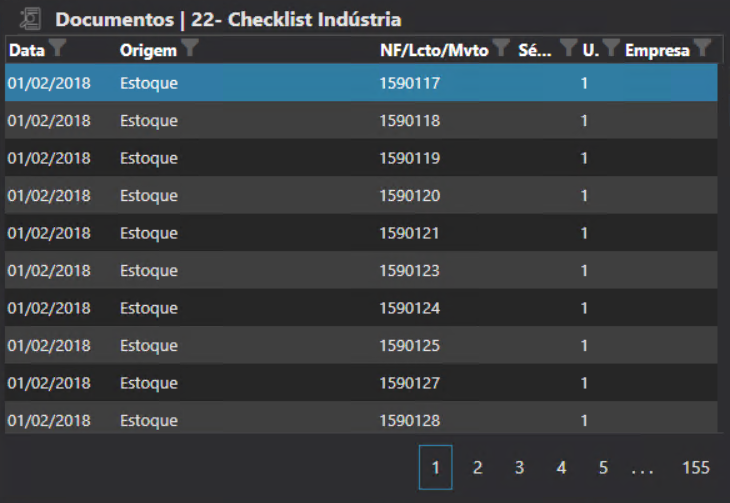Go to page 2 of results

[x=478, y=468]
